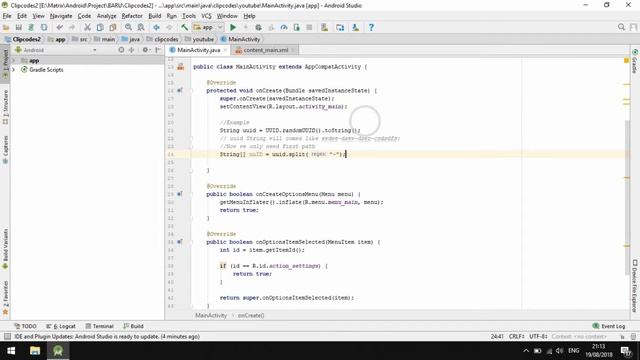Toggle the Captures tool window button
The height and width of the screenshot is (360, 640).
[x=5, y=150]
